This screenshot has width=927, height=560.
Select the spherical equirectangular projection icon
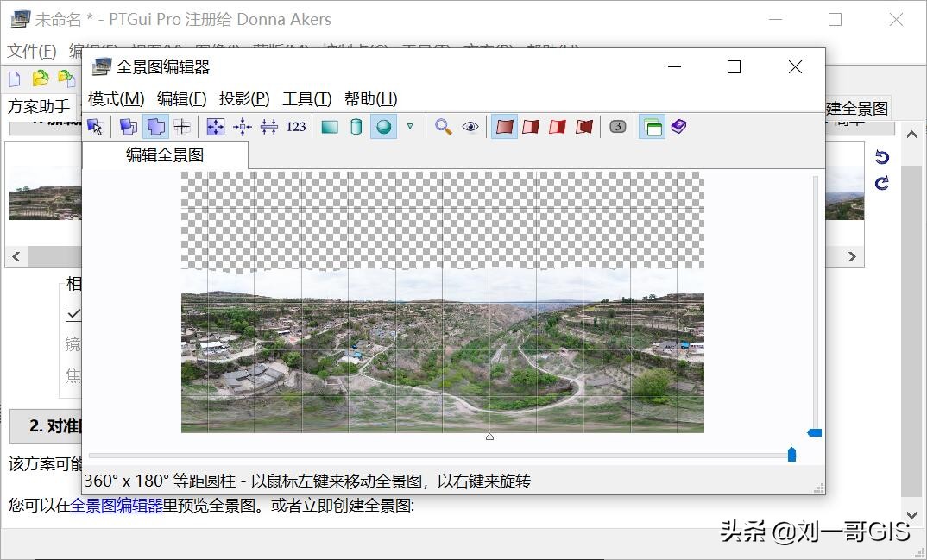[382, 126]
